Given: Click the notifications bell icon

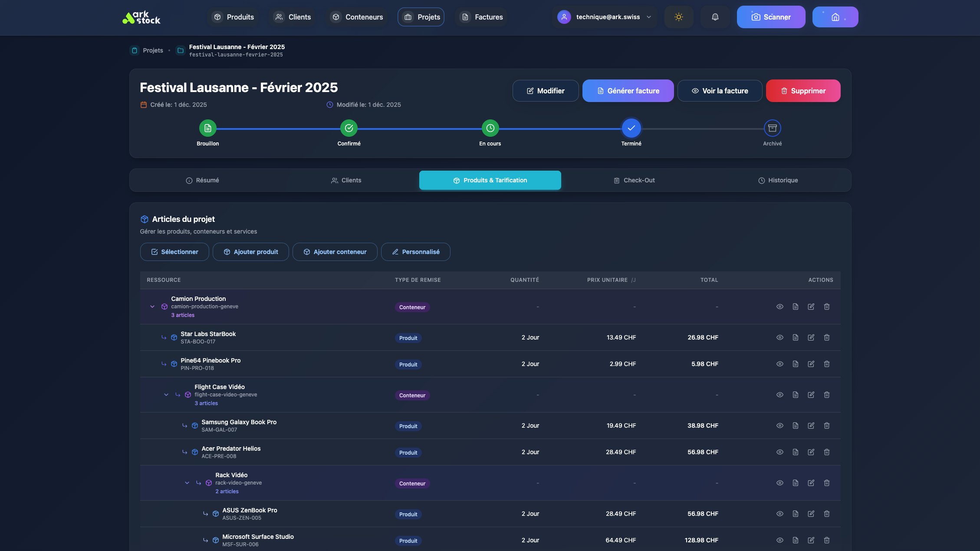Looking at the screenshot, I should (x=715, y=17).
